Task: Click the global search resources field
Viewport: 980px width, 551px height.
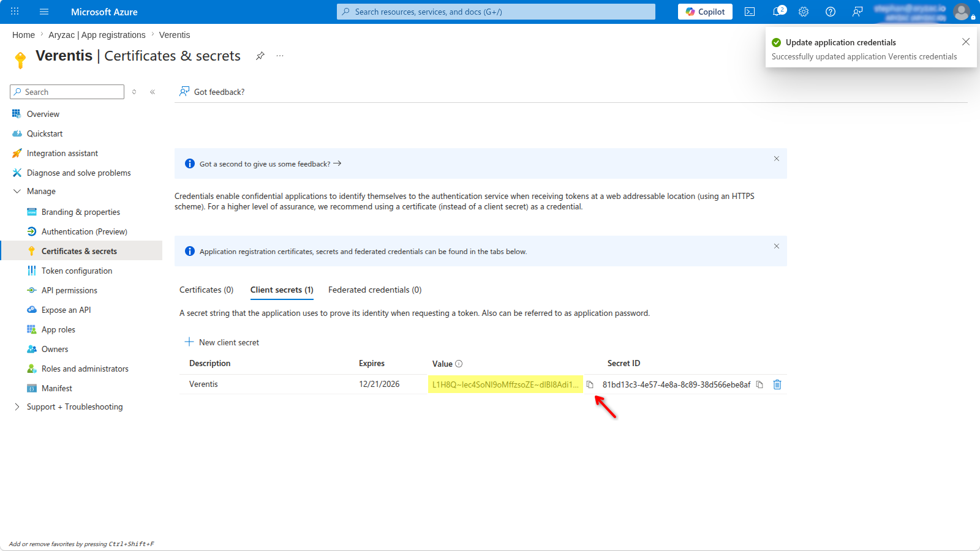Action: [x=496, y=12]
